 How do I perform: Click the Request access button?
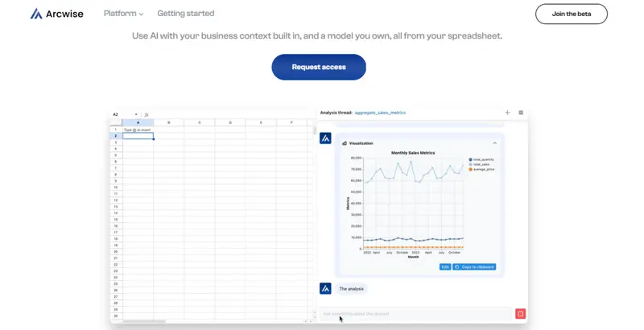click(319, 67)
